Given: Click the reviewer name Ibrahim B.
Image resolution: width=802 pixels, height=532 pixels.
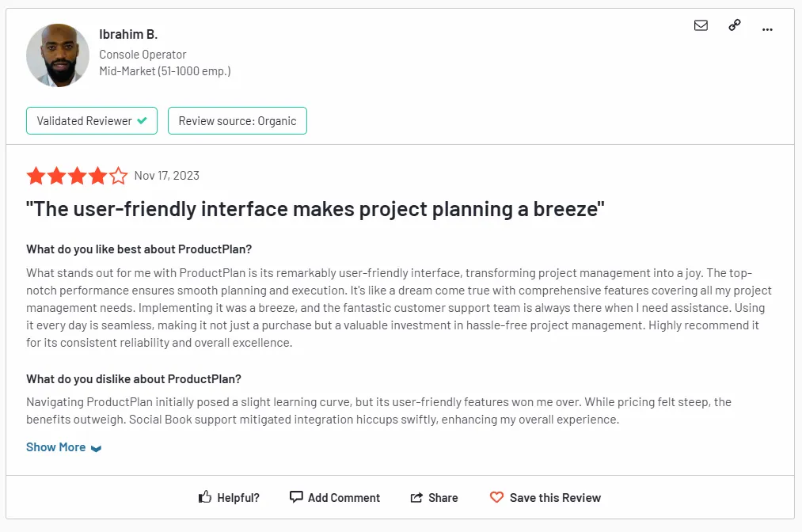Looking at the screenshot, I should click(x=128, y=34).
